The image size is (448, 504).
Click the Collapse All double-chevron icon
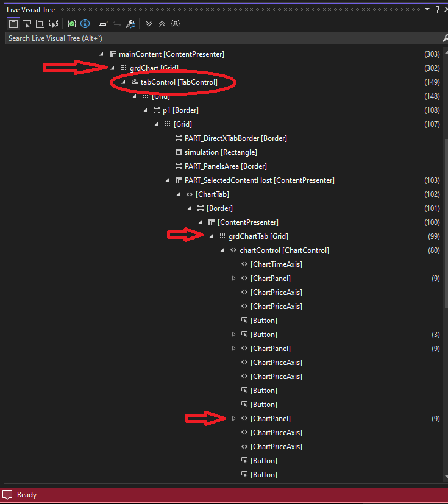162,24
